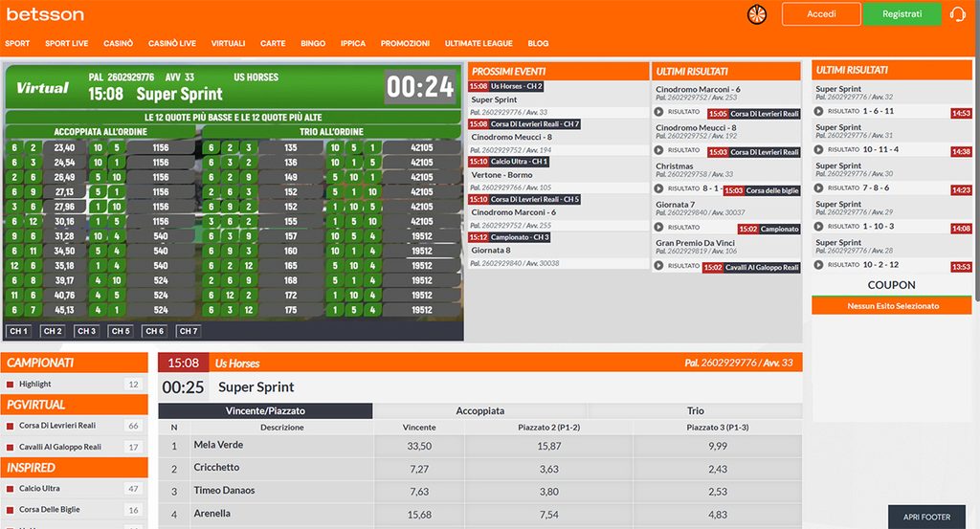
Task: Open the headset support icon
Action: (957, 13)
